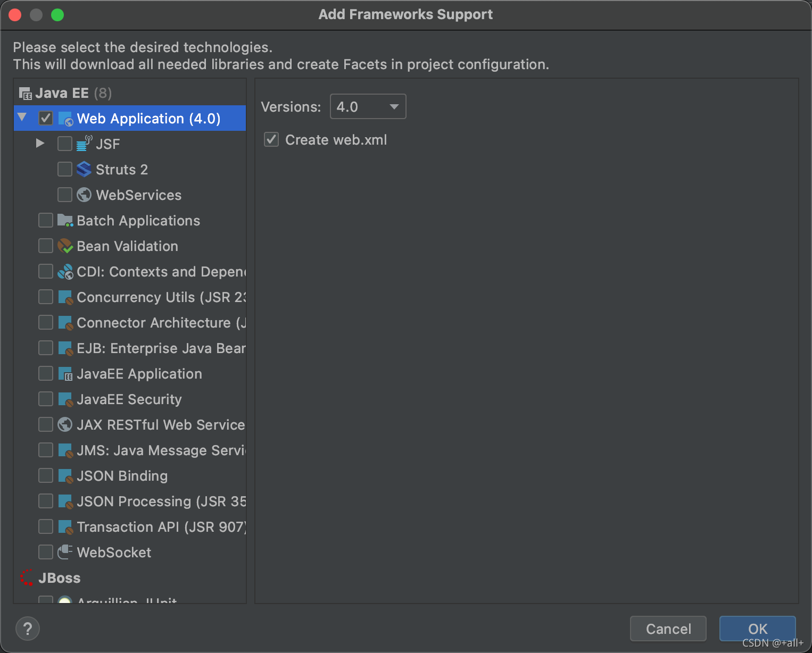This screenshot has height=653, width=812.
Task: Open help with the question mark button
Action: [x=28, y=629]
